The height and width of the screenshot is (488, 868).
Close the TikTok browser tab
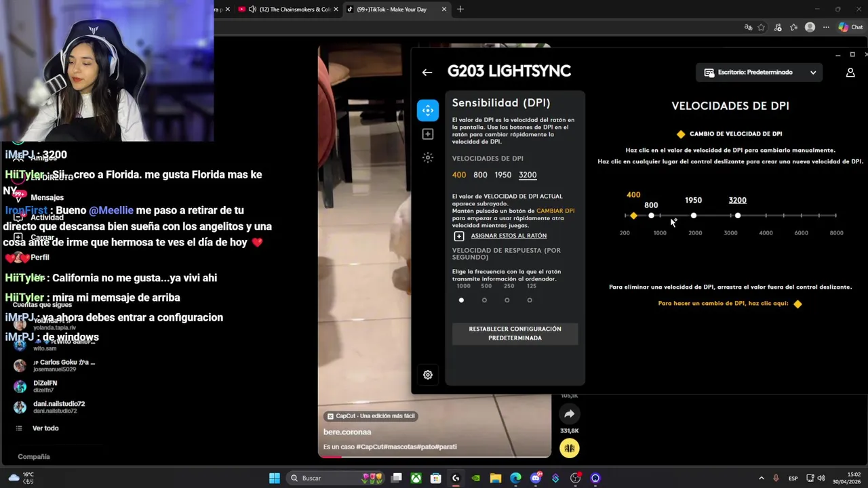tap(444, 9)
